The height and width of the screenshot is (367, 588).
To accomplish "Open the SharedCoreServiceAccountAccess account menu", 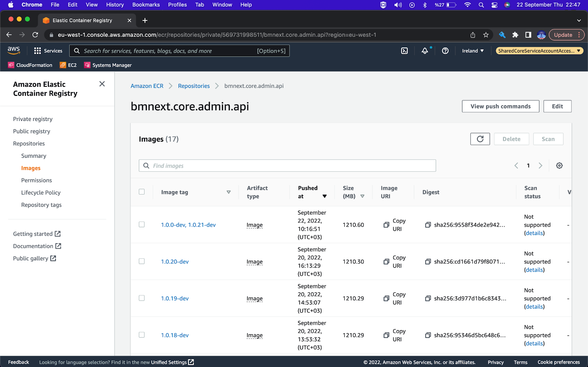I will point(539,50).
